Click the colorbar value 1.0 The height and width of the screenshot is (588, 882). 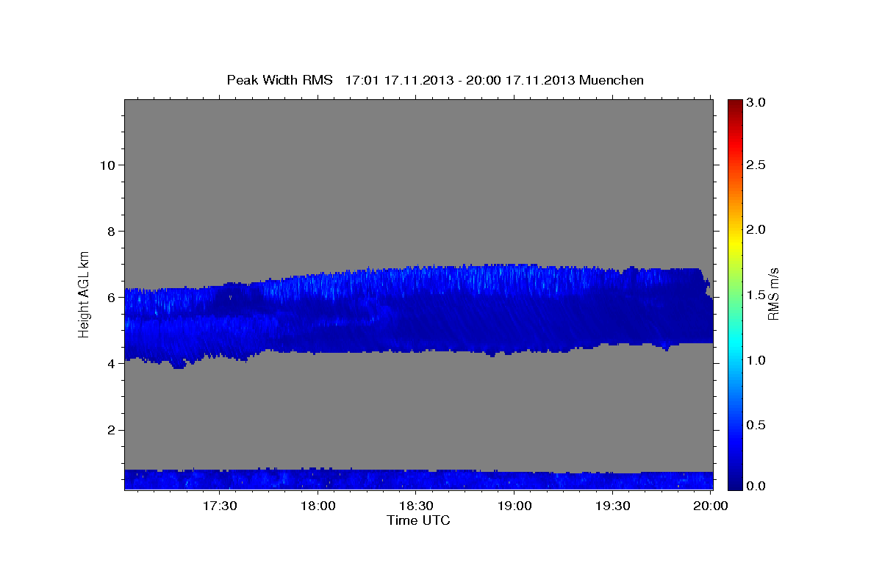(757, 360)
